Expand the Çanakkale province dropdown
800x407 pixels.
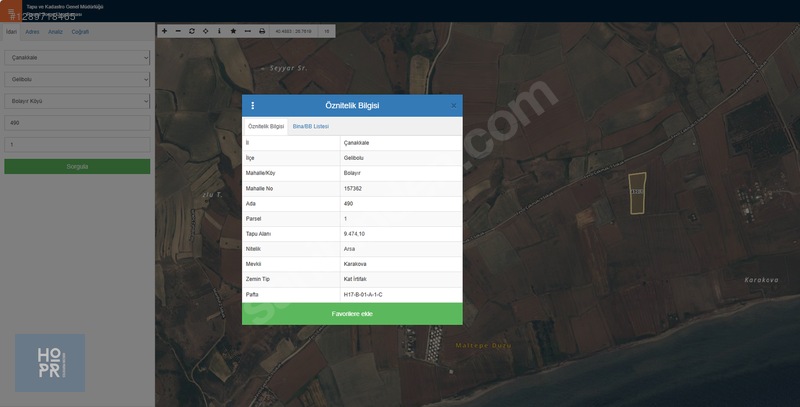click(x=77, y=58)
